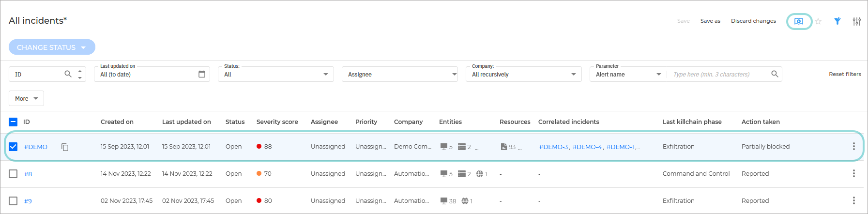Click the Alert name search magnifier
This screenshot has width=868, height=214.
pos(775,74)
